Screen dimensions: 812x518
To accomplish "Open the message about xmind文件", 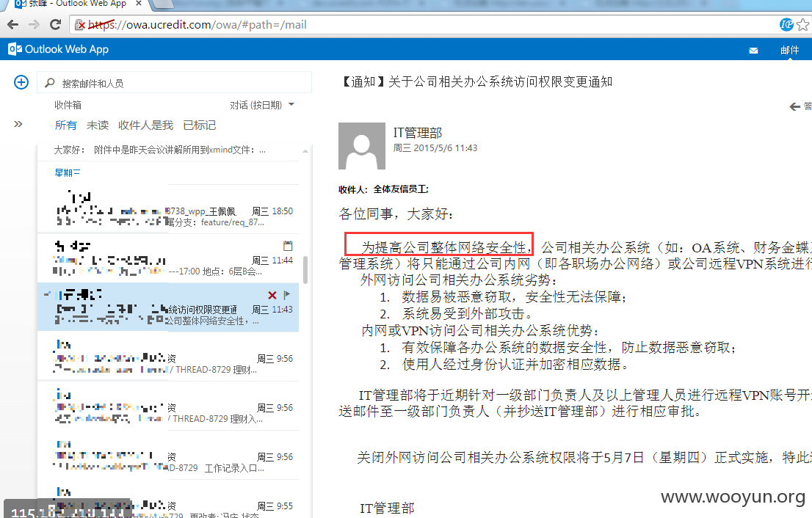I will point(168,150).
